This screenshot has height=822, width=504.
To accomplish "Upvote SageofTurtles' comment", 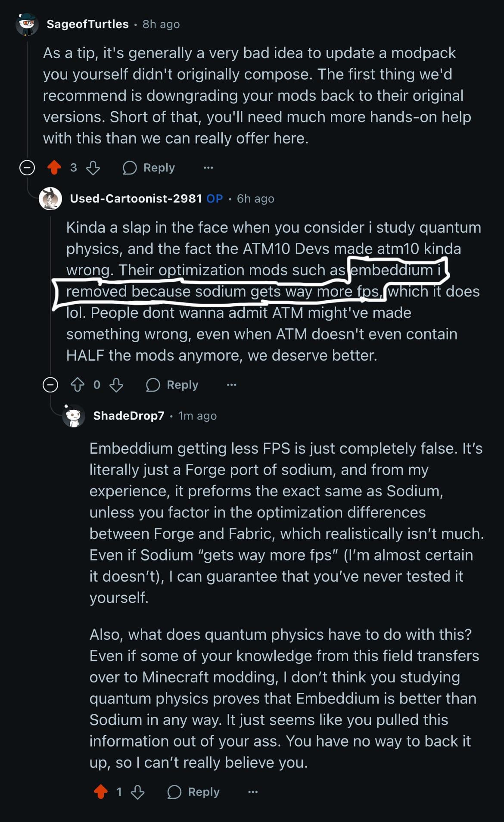I will point(54,168).
